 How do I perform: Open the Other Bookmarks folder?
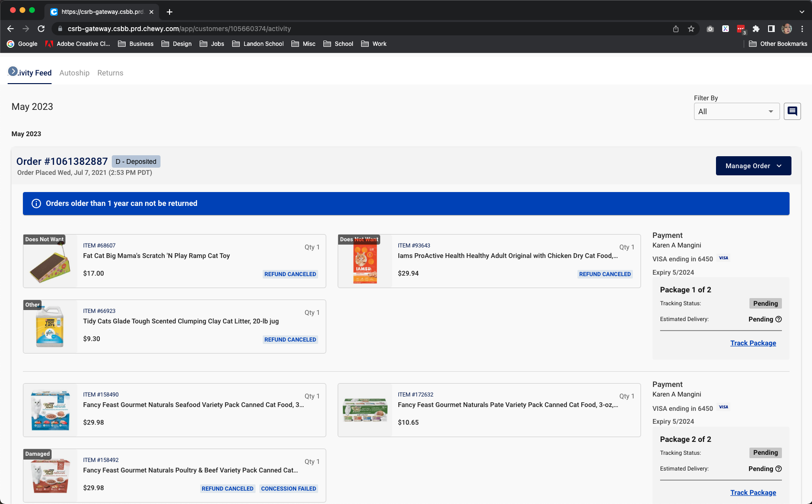[x=778, y=43]
